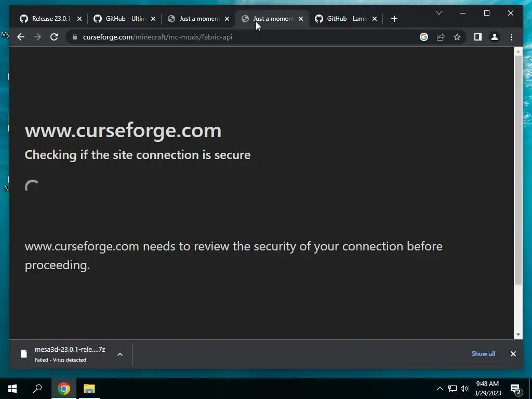Screen dimensions: 532x399
Task: Select the active Just a moment tab
Action: point(272,19)
